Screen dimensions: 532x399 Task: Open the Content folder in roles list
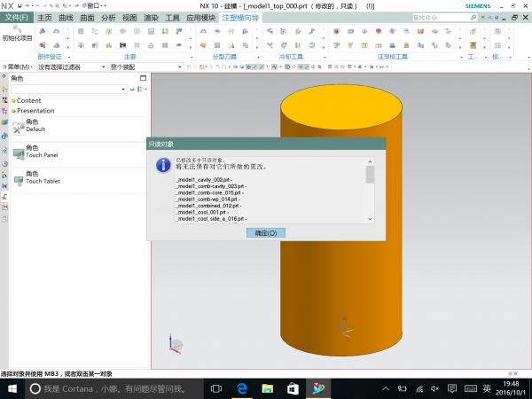coord(26,101)
